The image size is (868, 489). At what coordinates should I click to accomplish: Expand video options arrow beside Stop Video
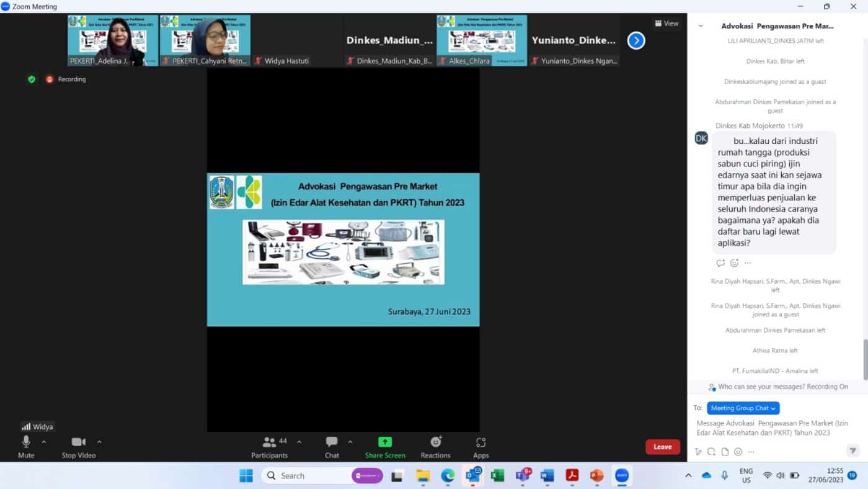pyautogui.click(x=99, y=442)
